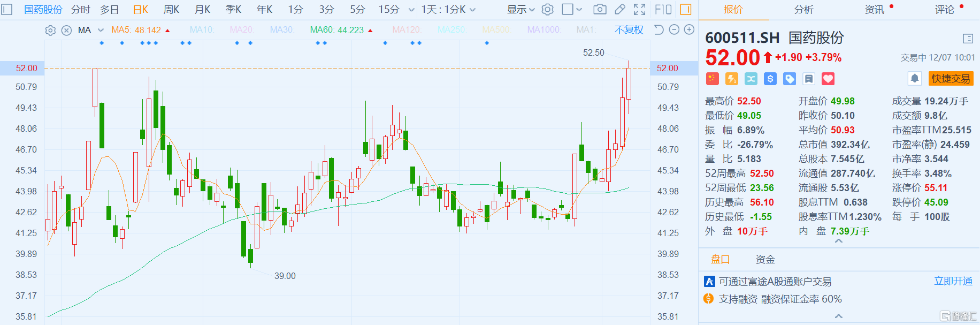Click the 快捷交易 quick trade button
Viewport: 980px width, 325px height.
951,79
